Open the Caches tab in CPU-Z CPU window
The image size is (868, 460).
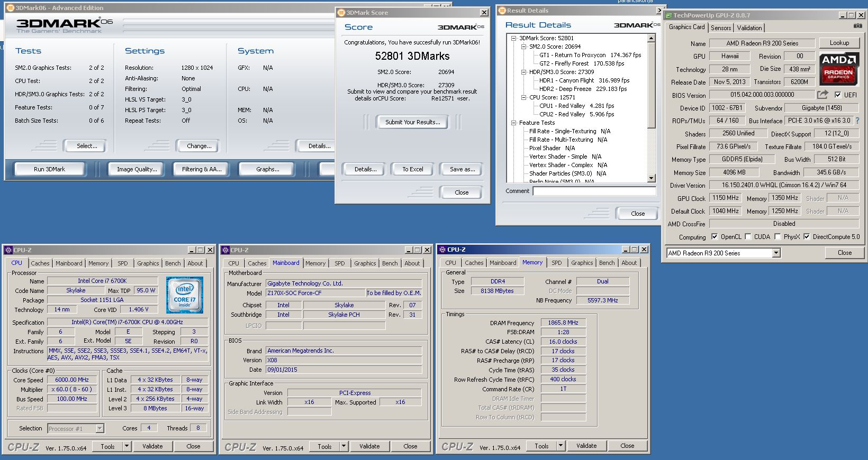40,263
